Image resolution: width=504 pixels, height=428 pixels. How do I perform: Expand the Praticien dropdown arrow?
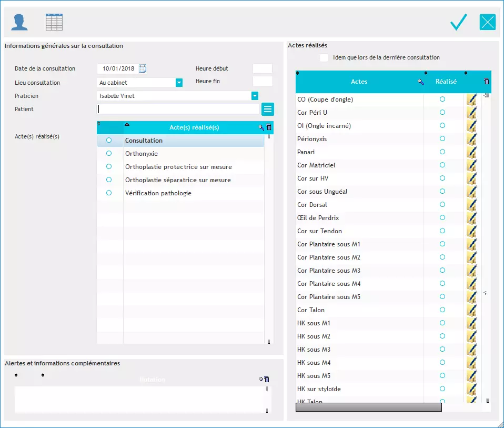(x=255, y=96)
